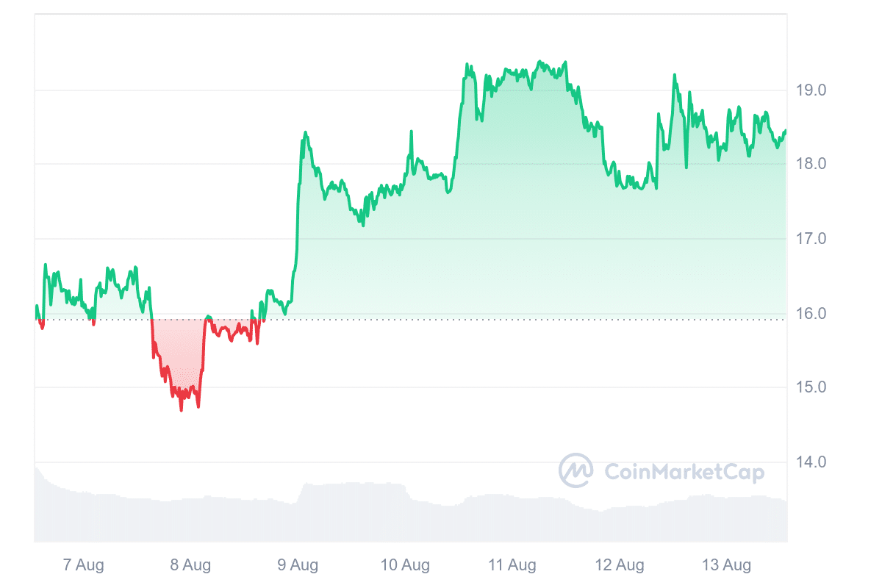
Task: Click the left start of the price line
Action: coord(36,306)
